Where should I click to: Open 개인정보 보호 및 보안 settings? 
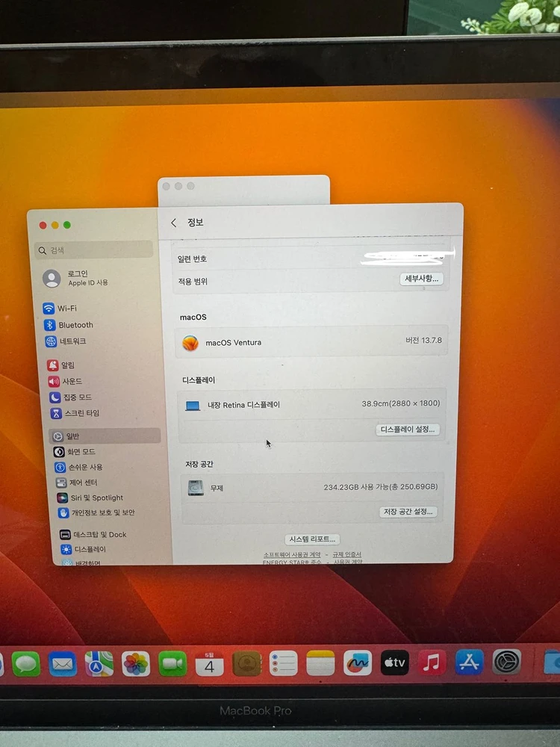pos(96,512)
